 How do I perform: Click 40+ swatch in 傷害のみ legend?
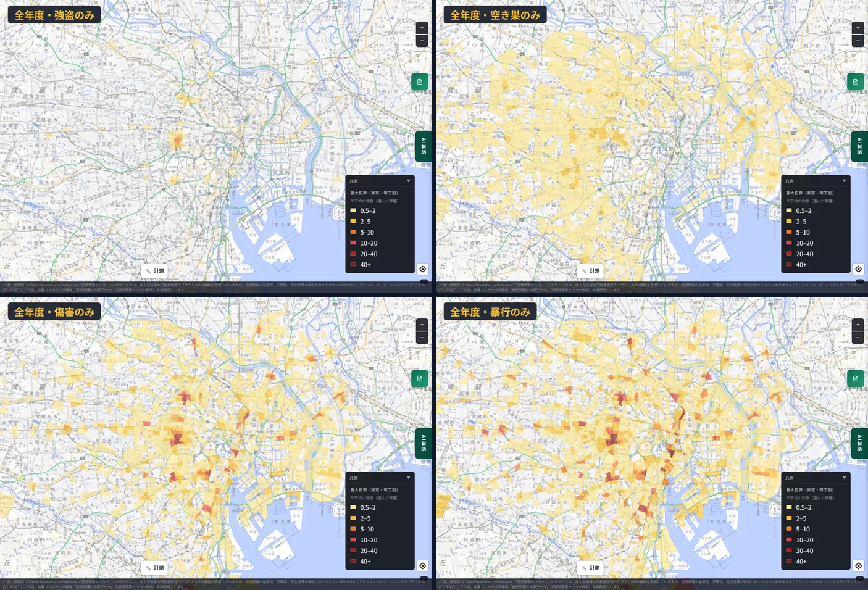(353, 562)
